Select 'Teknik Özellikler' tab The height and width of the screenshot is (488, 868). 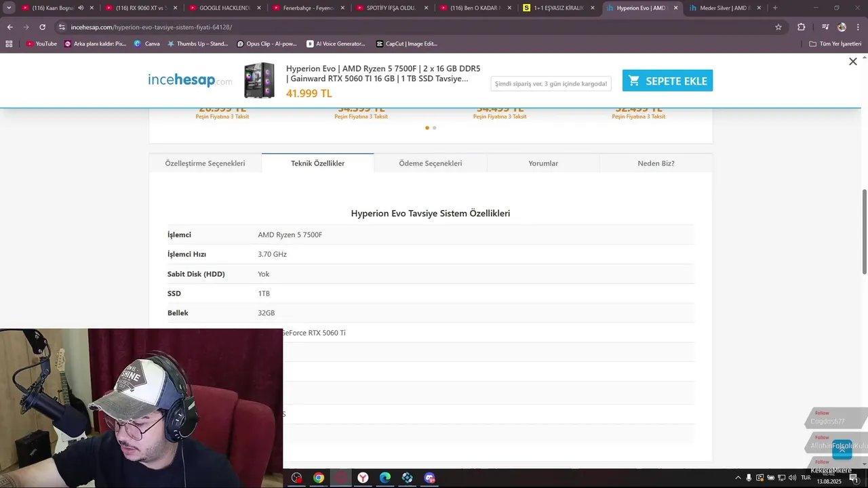click(x=317, y=163)
